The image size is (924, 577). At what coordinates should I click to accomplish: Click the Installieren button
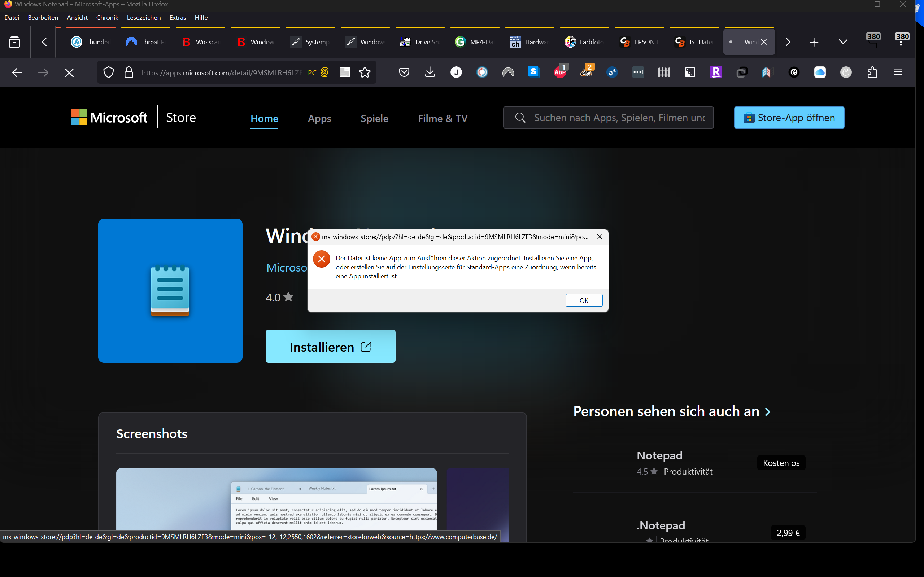coord(330,347)
